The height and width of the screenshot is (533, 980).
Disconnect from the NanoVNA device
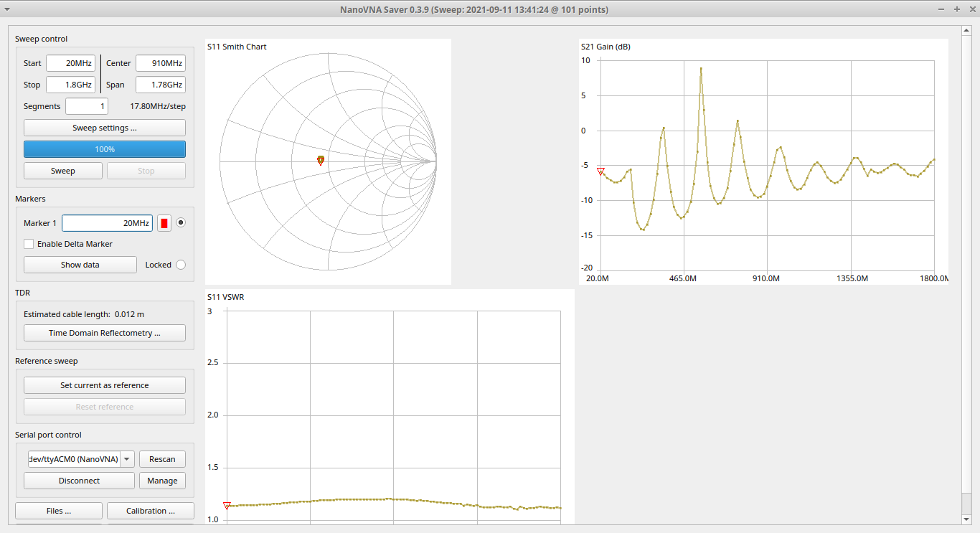pos(79,481)
